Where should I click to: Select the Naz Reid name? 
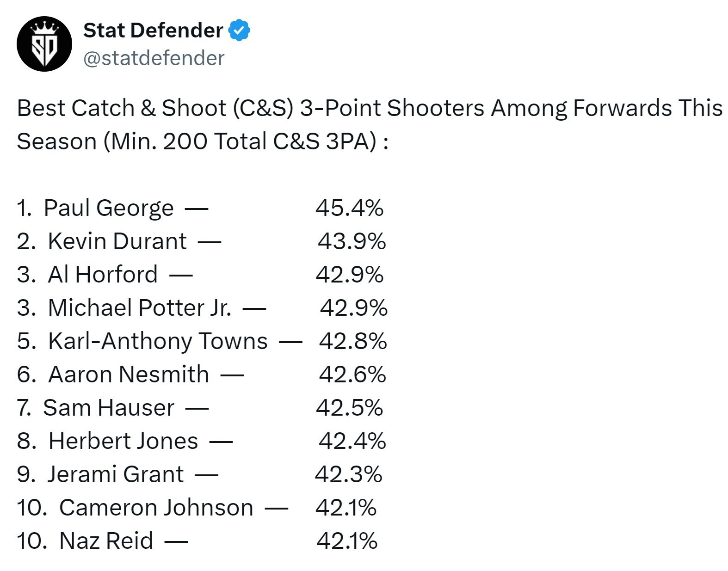(x=106, y=541)
